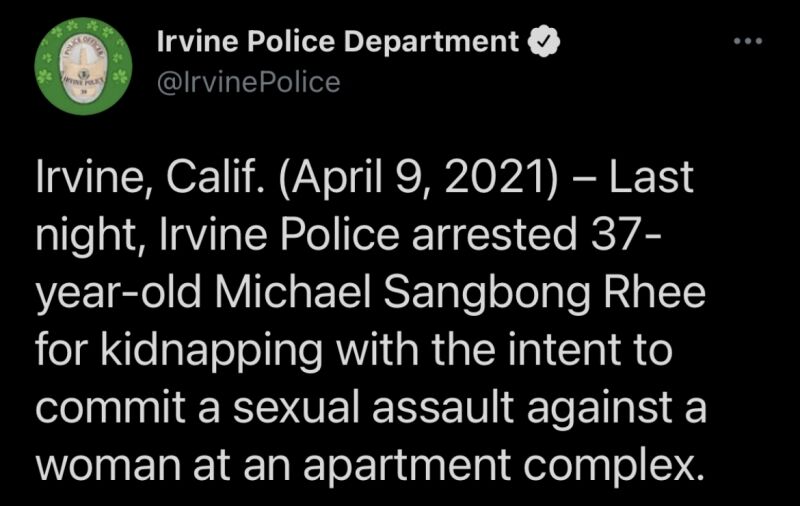Click the word woman in last line

pyautogui.click(x=108, y=466)
